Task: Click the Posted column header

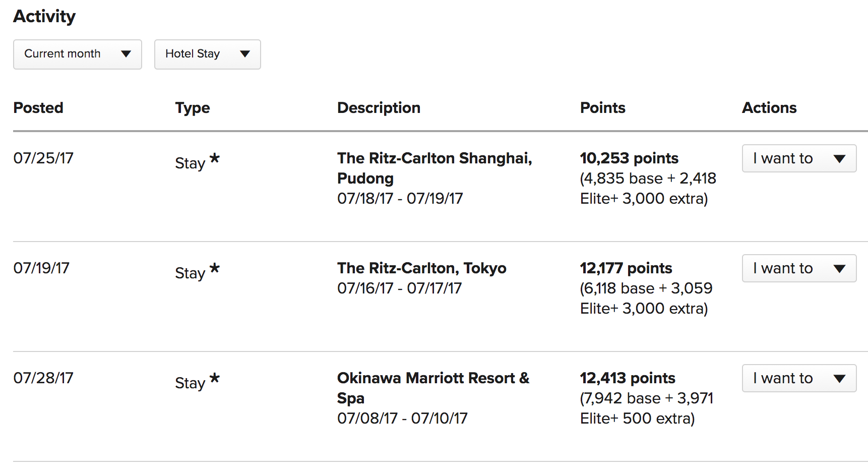Action: tap(38, 107)
